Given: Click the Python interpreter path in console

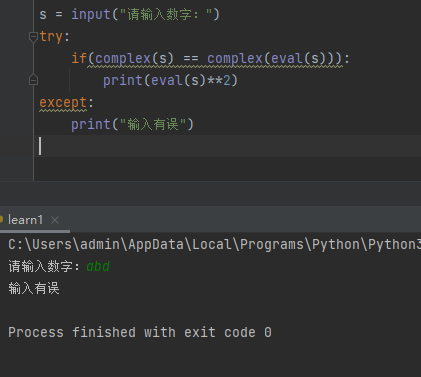Looking at the screenshot, I should [214, 244].
